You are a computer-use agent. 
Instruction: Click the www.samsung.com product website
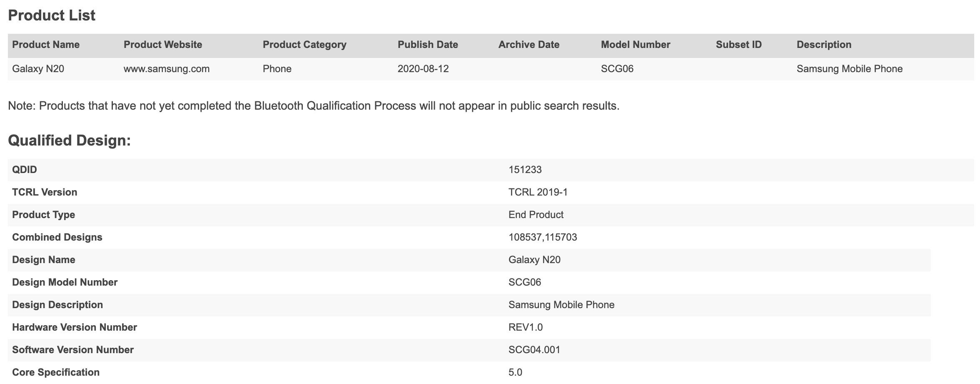[x=166, y=69]
